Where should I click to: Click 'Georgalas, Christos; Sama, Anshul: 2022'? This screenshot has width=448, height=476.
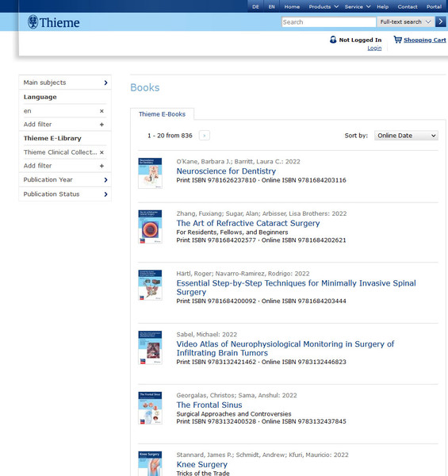click(236, 395)
